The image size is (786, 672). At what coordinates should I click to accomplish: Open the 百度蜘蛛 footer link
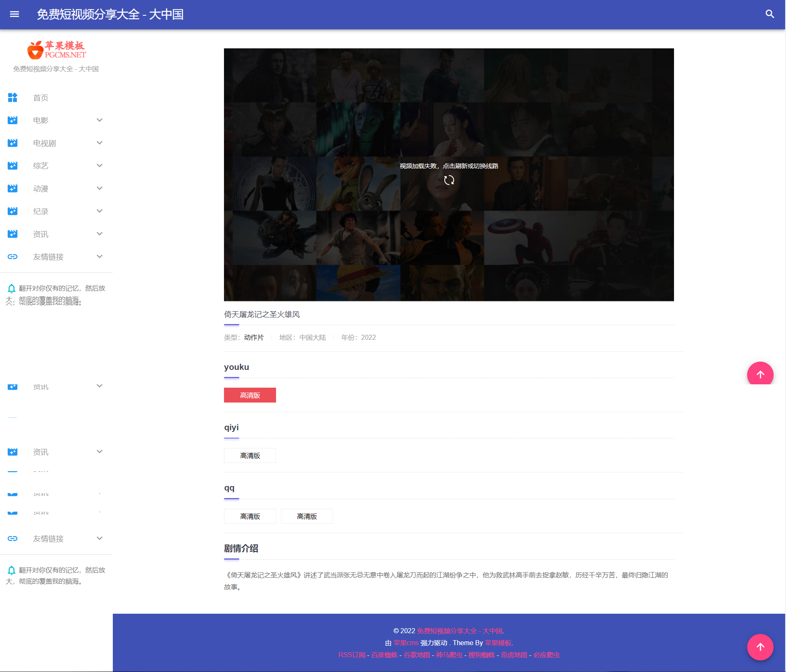384,655
